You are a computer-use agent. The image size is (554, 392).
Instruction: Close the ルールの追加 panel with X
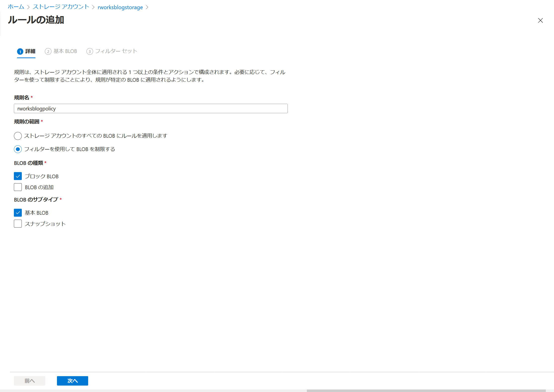tap(540, 20)
